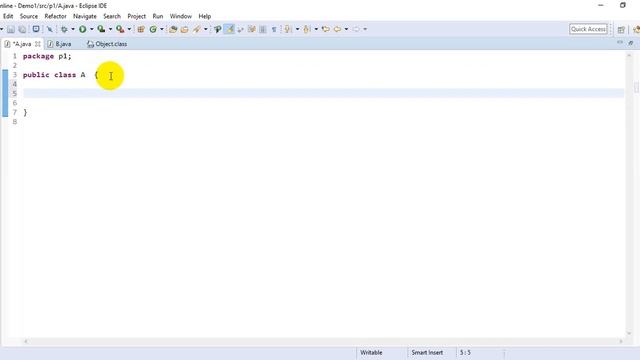Switch to the B.java tab

[x=60, y=44]
